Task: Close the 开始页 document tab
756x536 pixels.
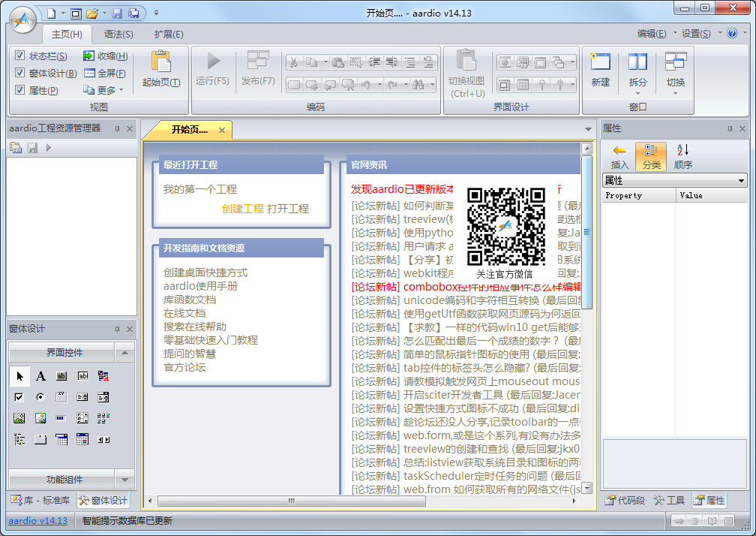Action: (222, 130)
